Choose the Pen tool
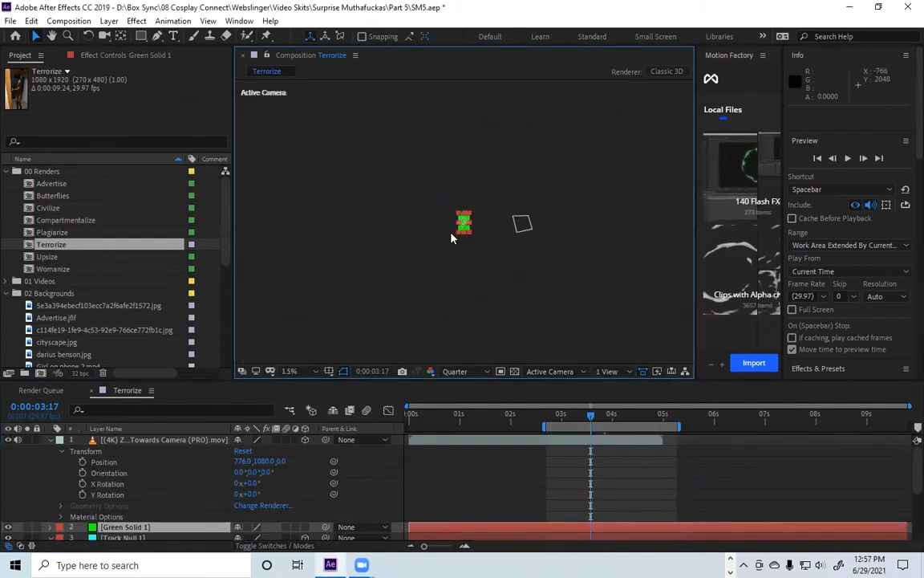The width and height of the screenshot is (924, 578). 157,36
